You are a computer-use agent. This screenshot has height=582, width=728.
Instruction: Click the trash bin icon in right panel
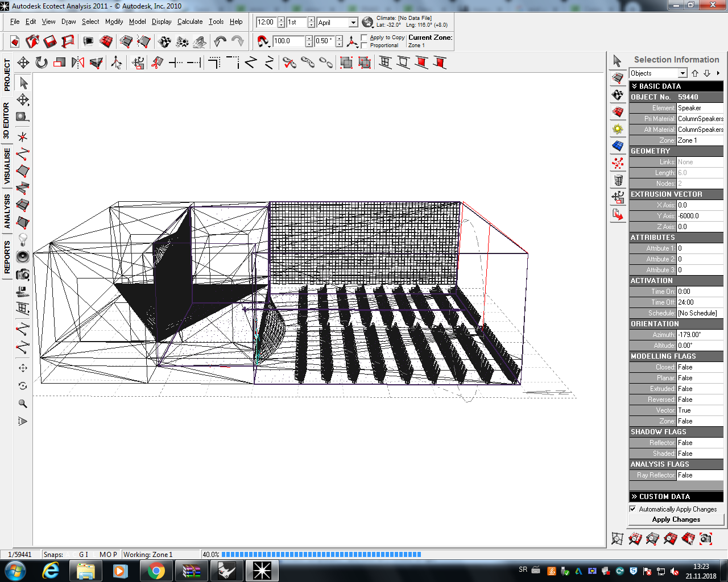coord(618,181)
